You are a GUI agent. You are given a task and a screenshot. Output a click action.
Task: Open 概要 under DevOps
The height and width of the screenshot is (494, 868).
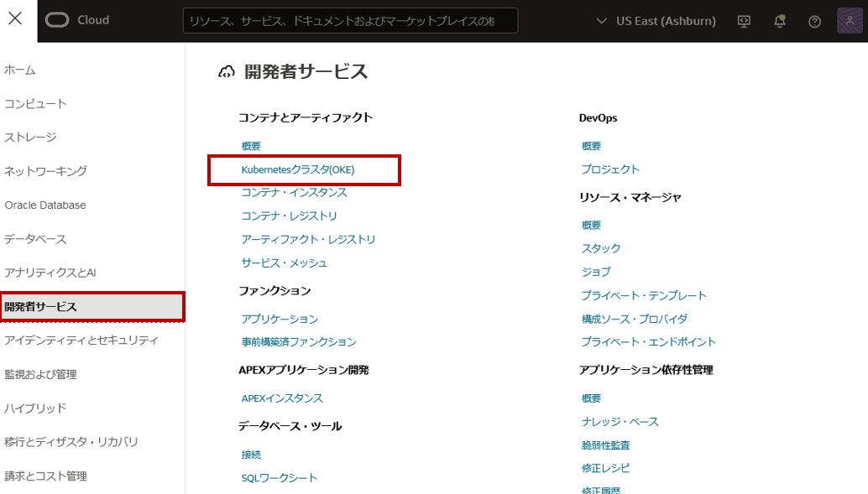click(x=591, y=146)
